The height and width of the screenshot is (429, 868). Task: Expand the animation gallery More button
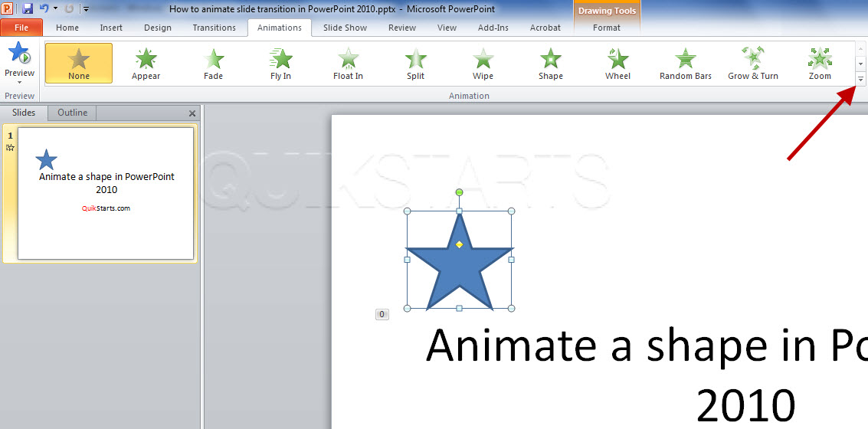(860, 80)
